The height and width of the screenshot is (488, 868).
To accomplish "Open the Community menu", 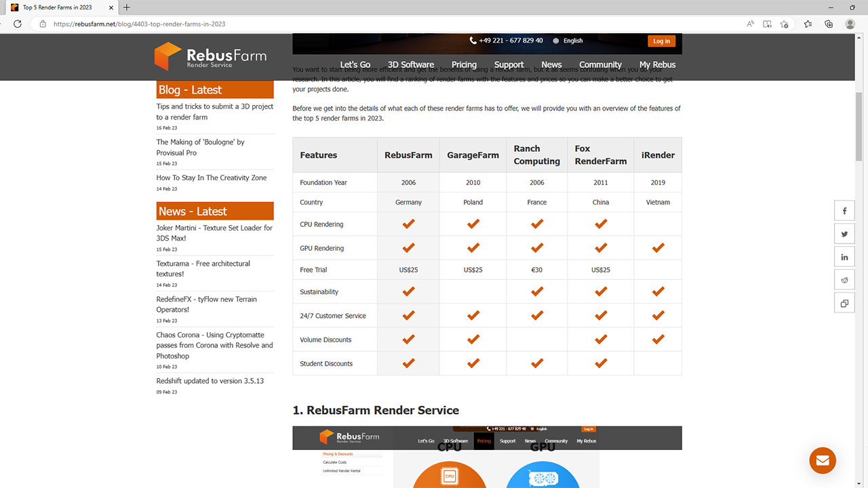I will pyautogui.click(x=600, y=64).
